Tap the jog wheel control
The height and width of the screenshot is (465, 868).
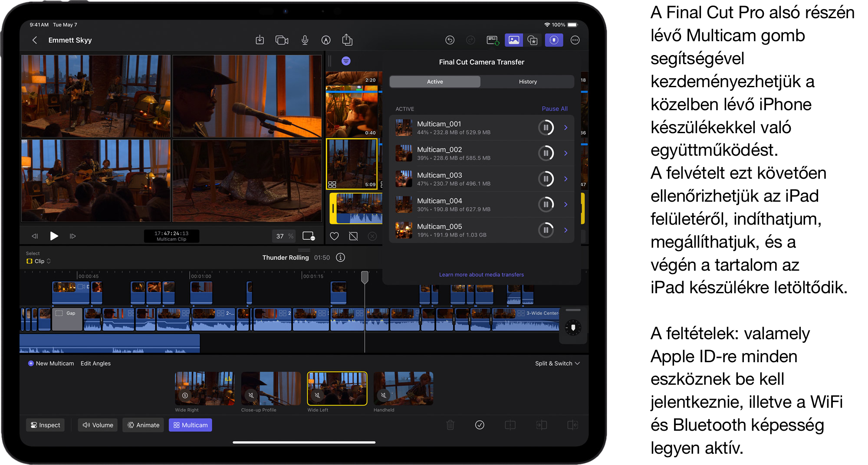573,327
